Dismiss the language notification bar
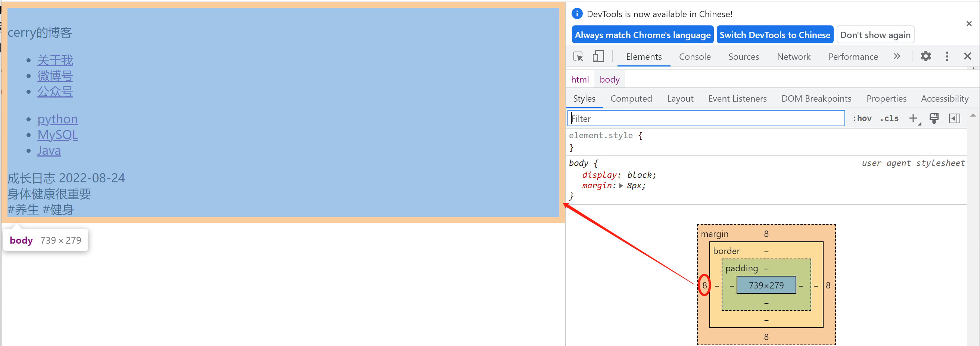 tap(969, 24)
